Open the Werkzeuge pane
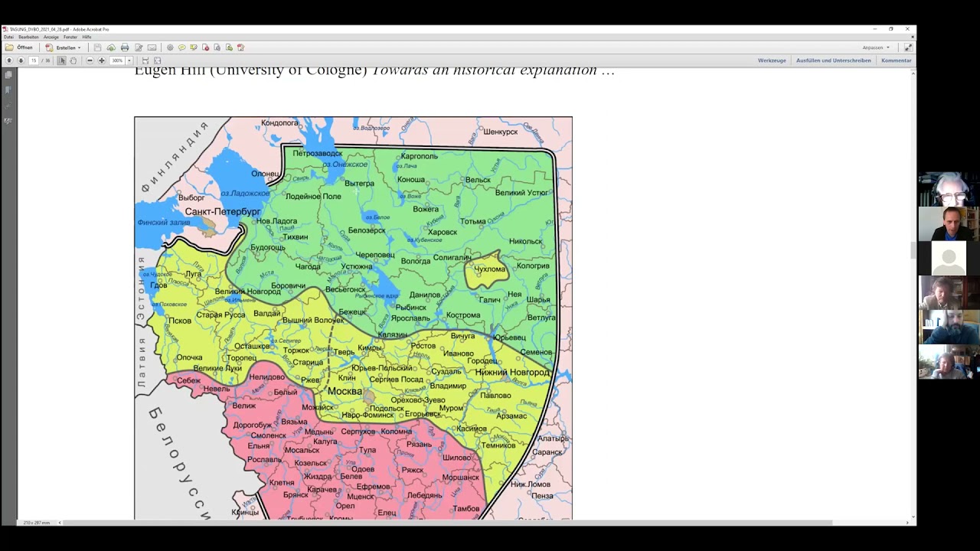 coord(772,60)
